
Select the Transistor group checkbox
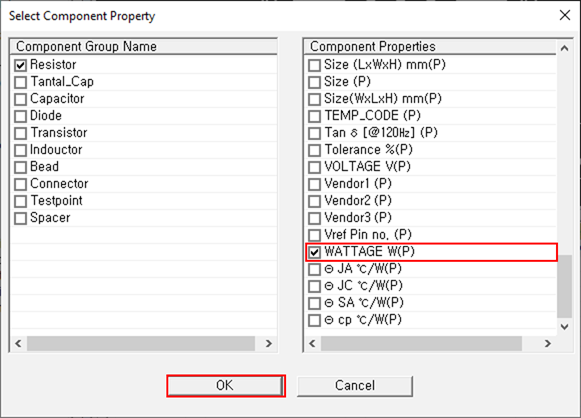20,133
